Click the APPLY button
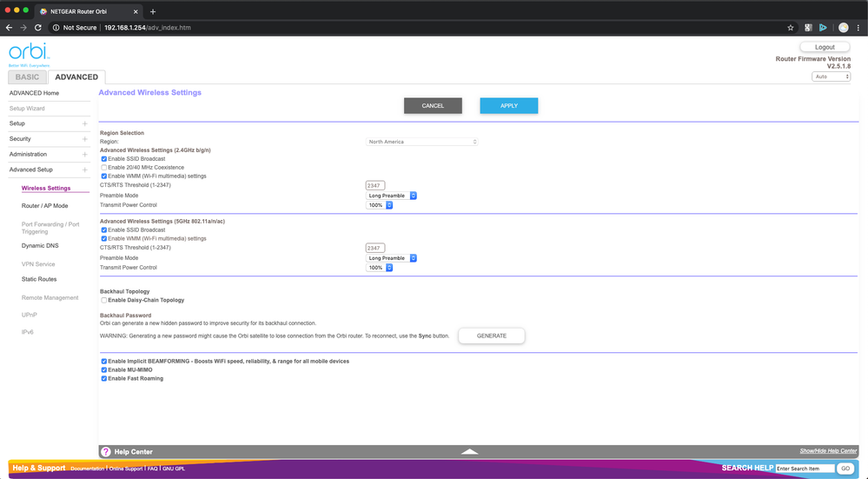The height and width of the screenshot is (479, 868). pyautogui.click(x=508, y=106)
